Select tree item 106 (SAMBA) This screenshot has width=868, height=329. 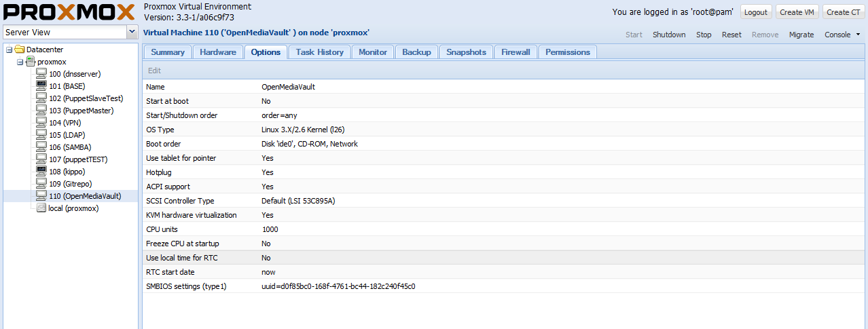point(70,147)
